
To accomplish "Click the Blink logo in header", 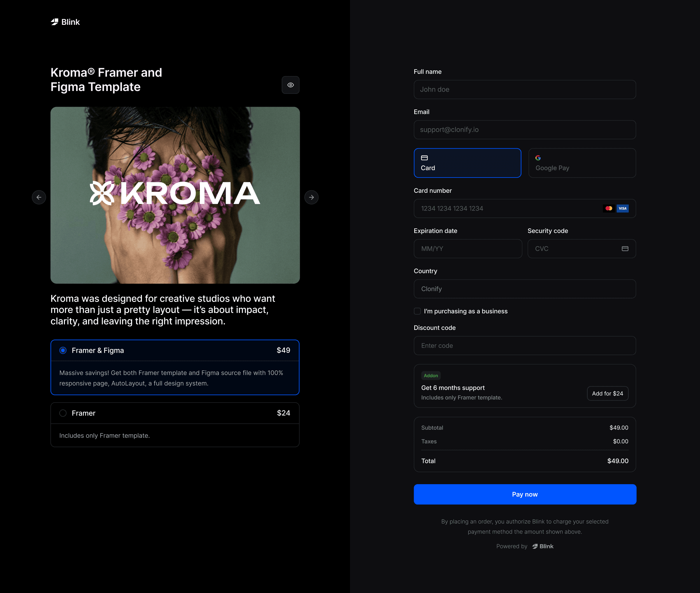I will point(65,22).
